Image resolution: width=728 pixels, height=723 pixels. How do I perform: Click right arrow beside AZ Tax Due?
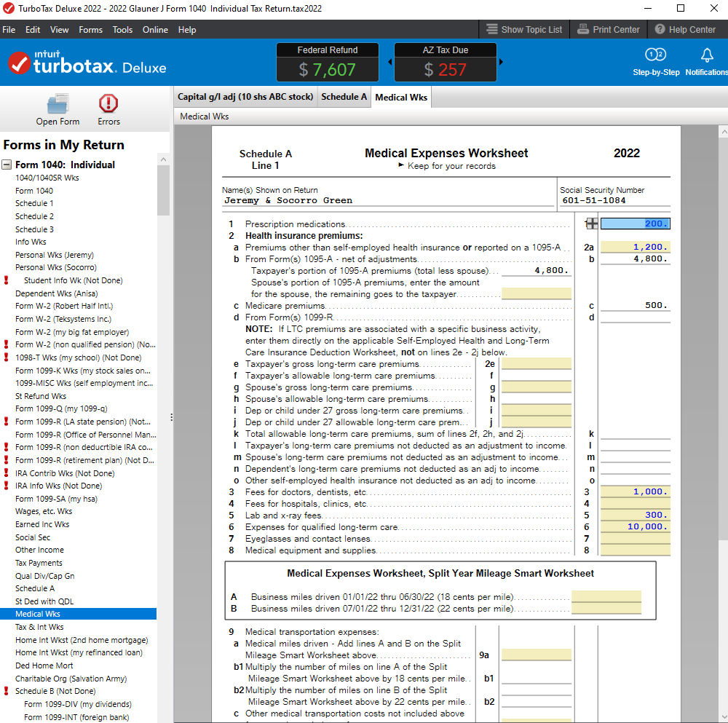tap(501, 62)
